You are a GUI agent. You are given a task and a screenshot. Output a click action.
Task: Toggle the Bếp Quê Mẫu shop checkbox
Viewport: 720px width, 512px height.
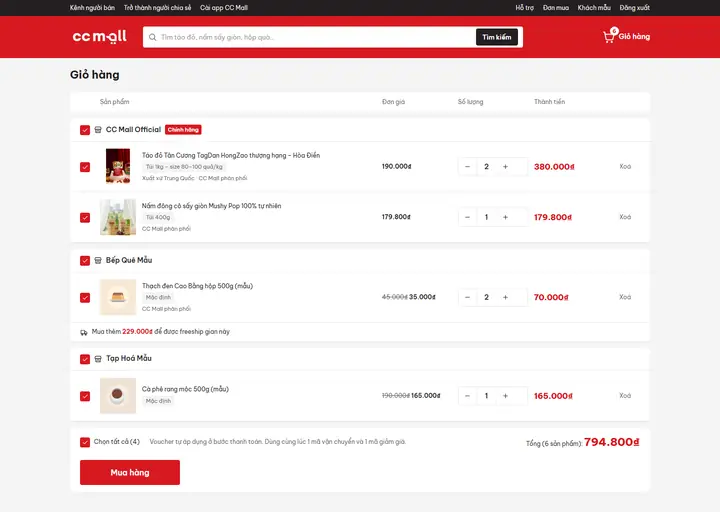(85, 260)
